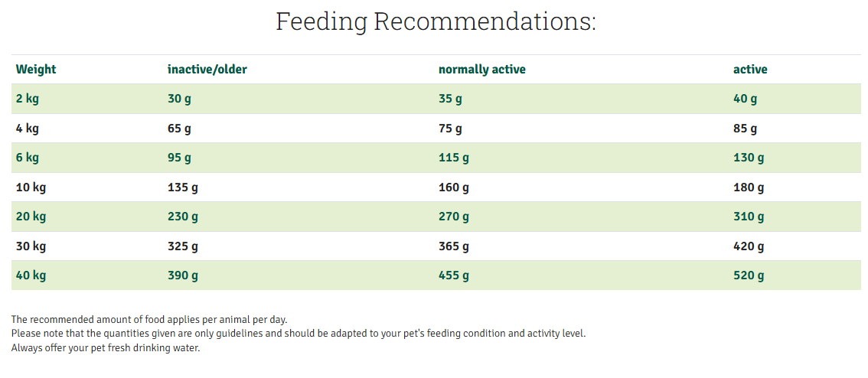Click the fresh drinking water note
The width and height of the screenshot is (868, 378).
(106, 348)
